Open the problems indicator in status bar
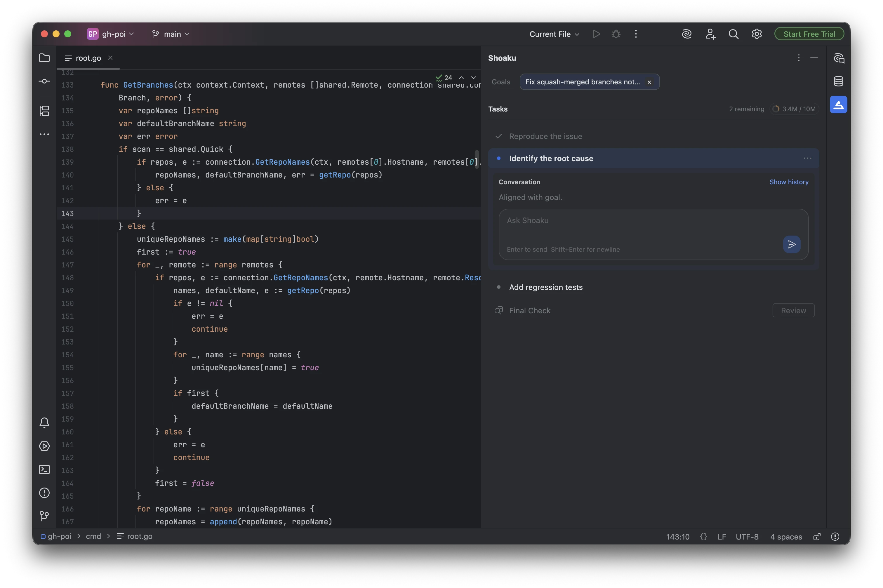 tap(835, 537)
